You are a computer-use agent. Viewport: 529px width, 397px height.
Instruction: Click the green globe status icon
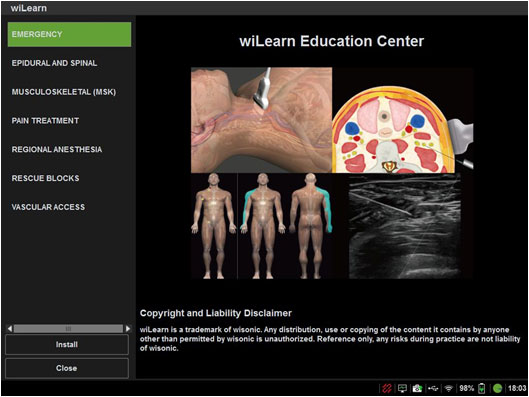(x=497, y=388)
